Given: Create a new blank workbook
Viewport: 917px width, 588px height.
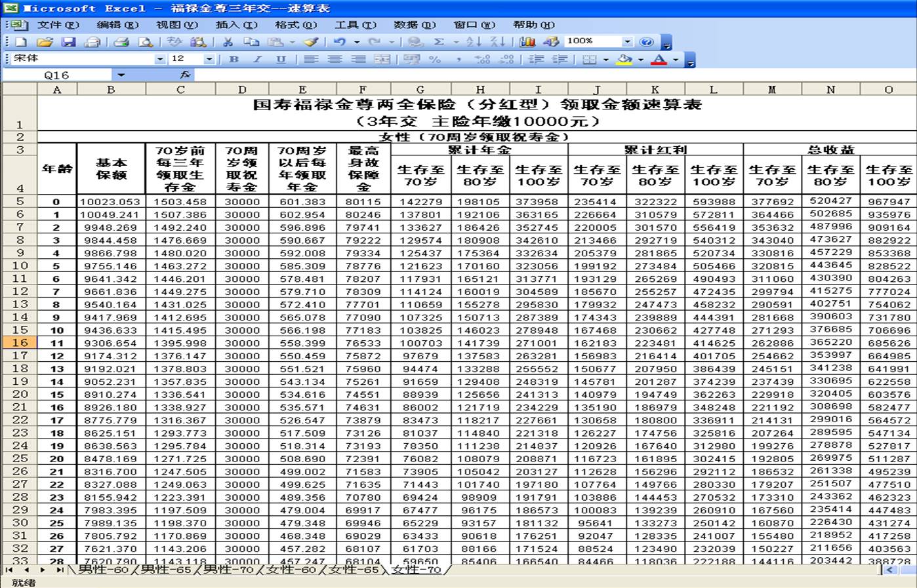Looking at the screenshot, I should pyautogui.click(x=20, y=42).
